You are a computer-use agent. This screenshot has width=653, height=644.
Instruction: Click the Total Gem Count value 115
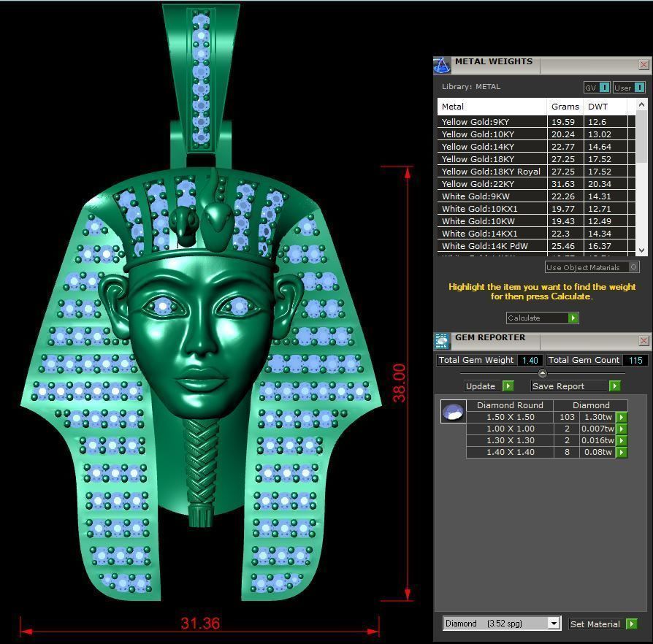coord(635,360)
